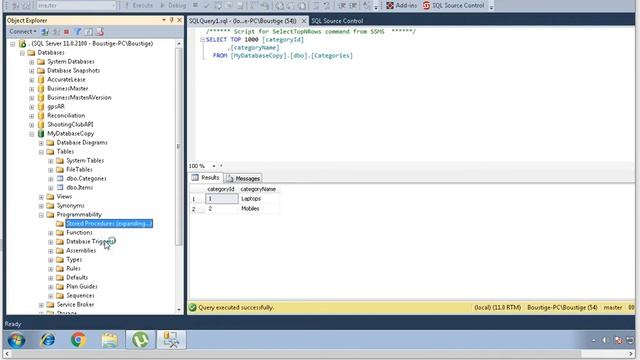Click the Filter icon in Object Explorer

(x=78, y=31)
